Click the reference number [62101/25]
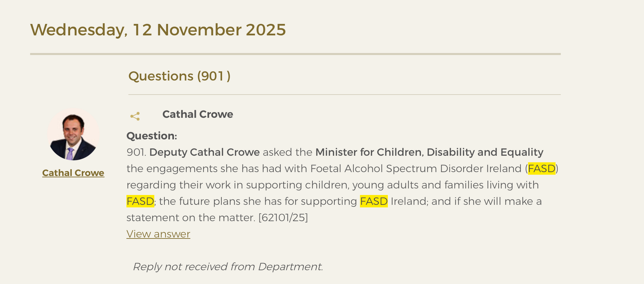This screenshot has width=644, height=284. tap(283, 218)
